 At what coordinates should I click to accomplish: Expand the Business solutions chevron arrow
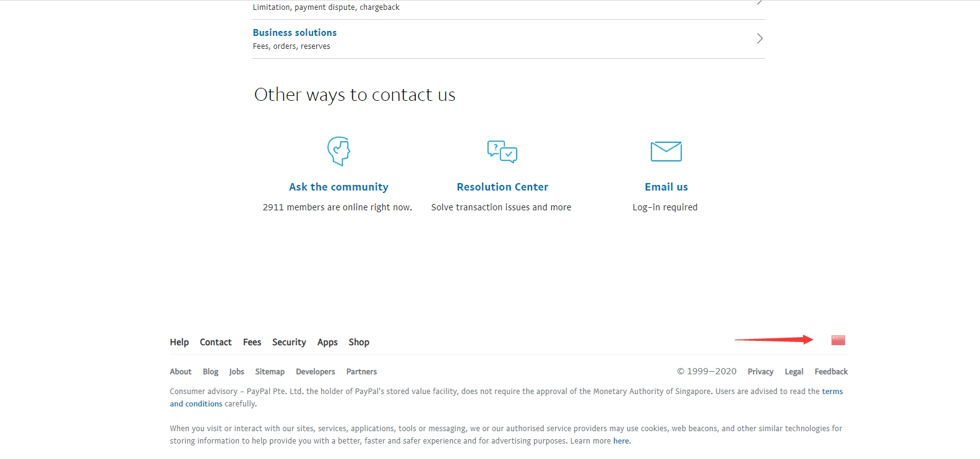coord(759,38)
